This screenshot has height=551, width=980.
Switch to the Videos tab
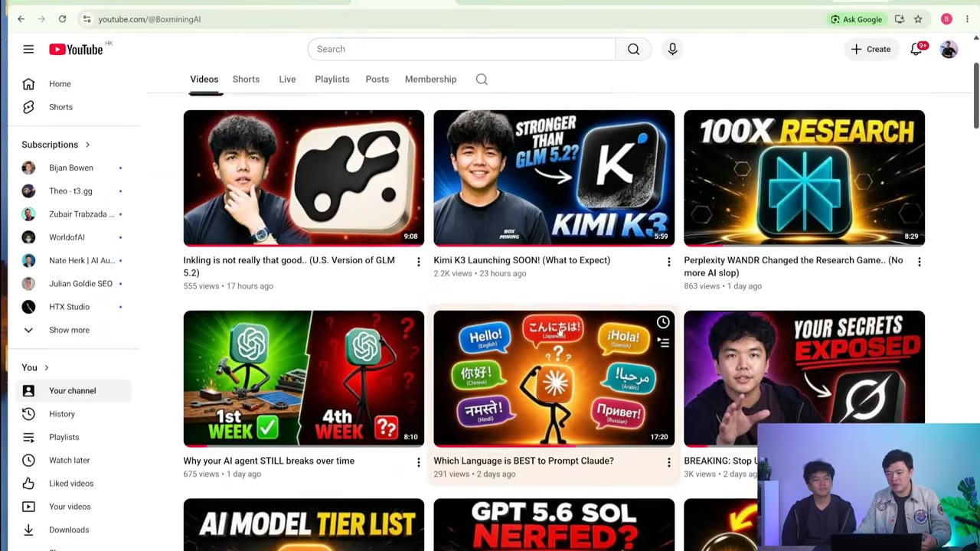(204, 79)
